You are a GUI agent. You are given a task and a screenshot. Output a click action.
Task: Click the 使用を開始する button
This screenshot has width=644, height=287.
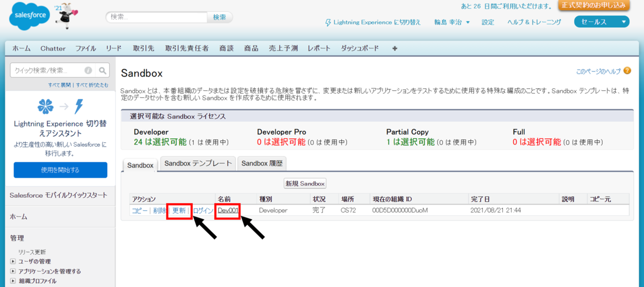pos(60,170)
